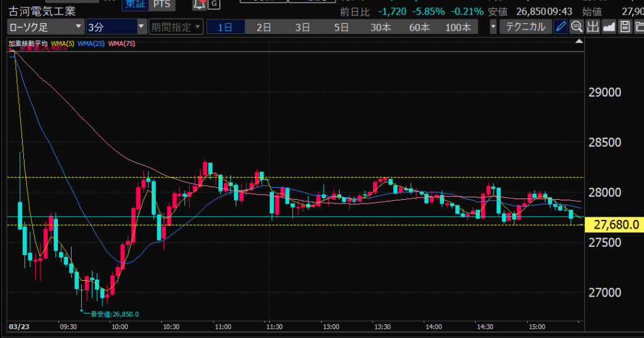The image size is (644, 338).
Task: Activate the pencil drawing tool
Action: [x=560, y=26]
